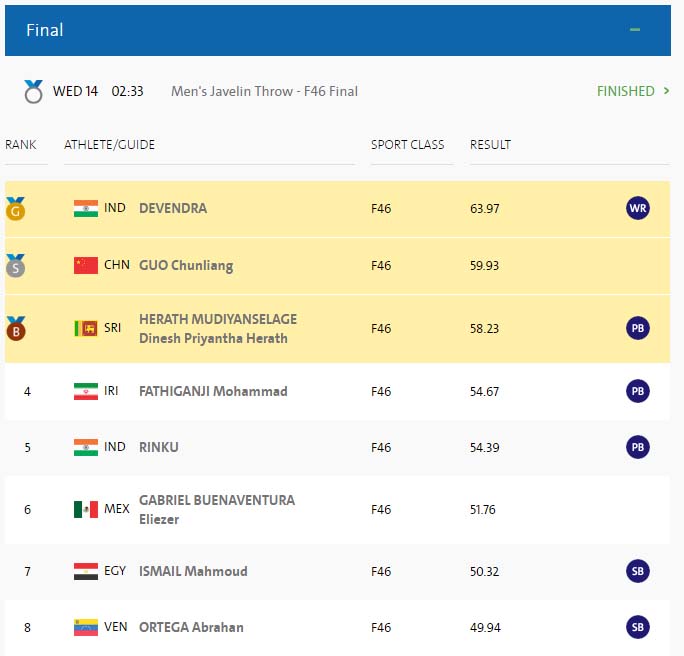Open athlete DEVENDRA's profile
684x656 pixels.
click(173, 208)
